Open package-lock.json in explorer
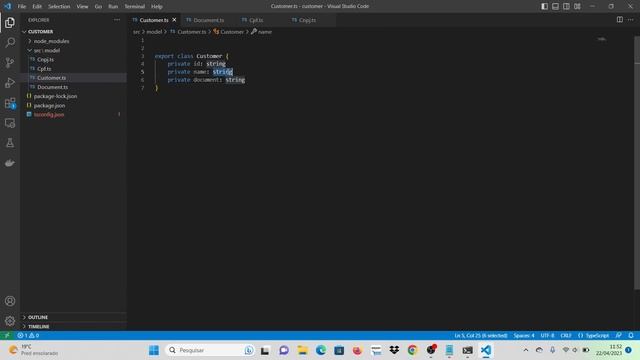 55,96
